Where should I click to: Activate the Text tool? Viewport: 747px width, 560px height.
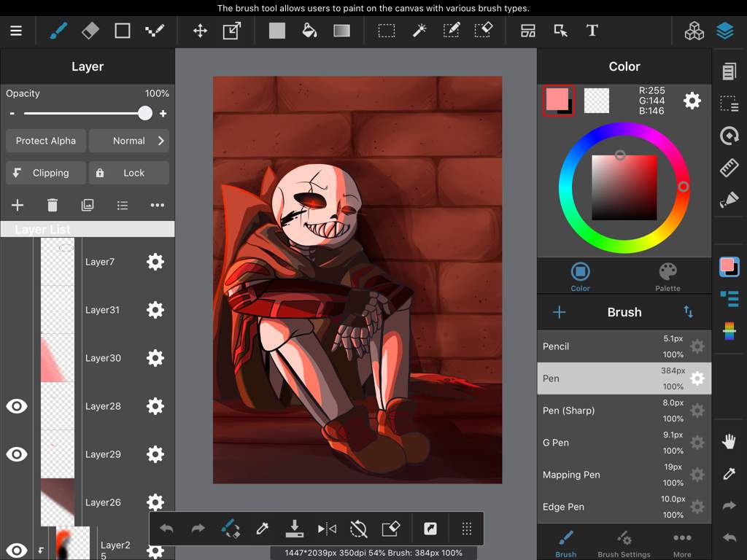pos(592,31)
